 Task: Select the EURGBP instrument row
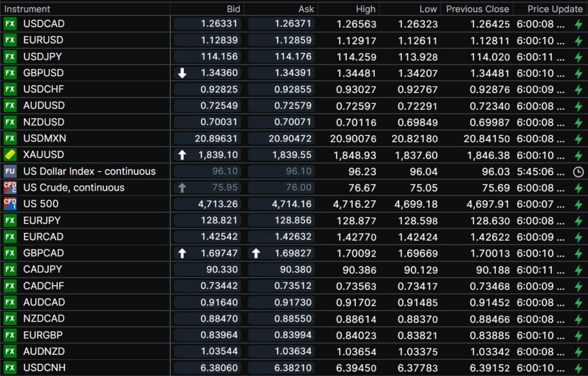(44, 335)
